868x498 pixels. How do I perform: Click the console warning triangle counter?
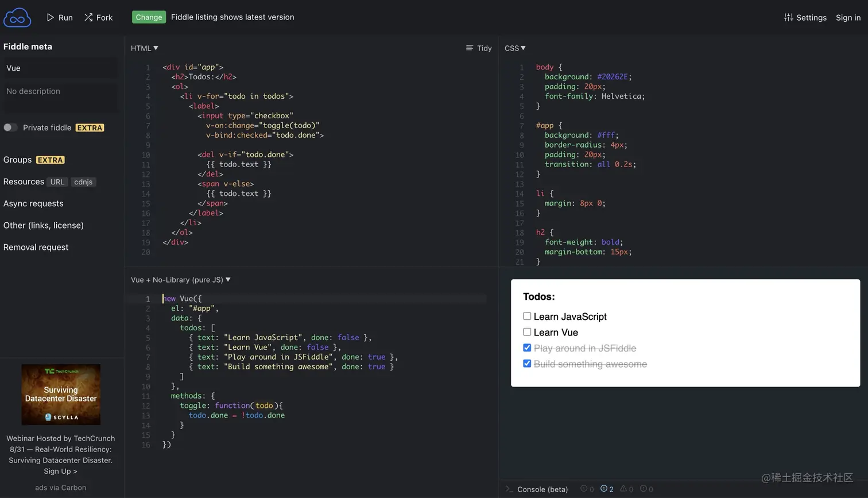[626, 489]
